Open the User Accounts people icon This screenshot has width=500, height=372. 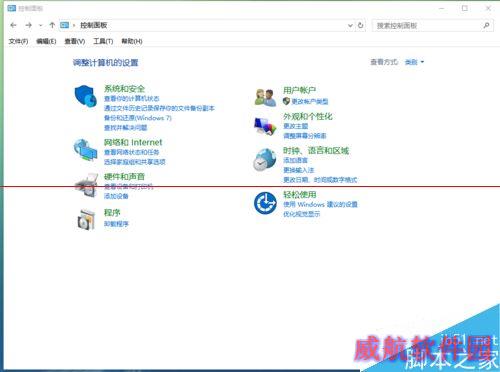click(x=265, y=97)
